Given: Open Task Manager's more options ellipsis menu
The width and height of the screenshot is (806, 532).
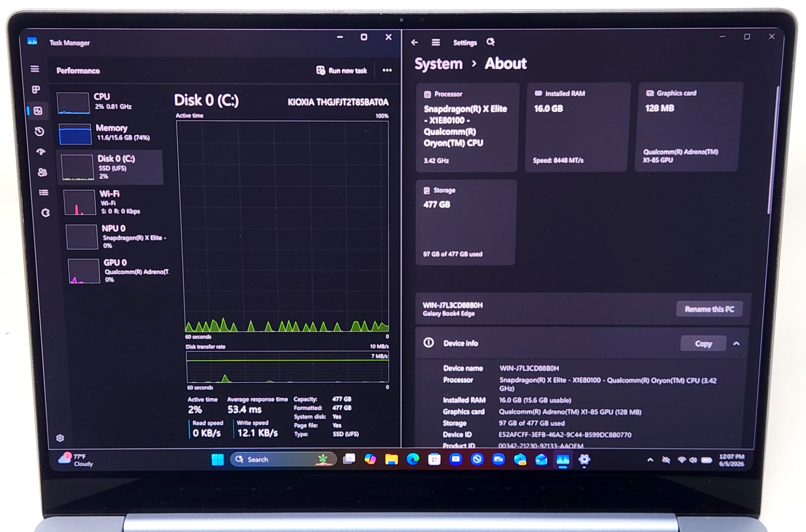Looking at the screenshot, I should point(387,70).
